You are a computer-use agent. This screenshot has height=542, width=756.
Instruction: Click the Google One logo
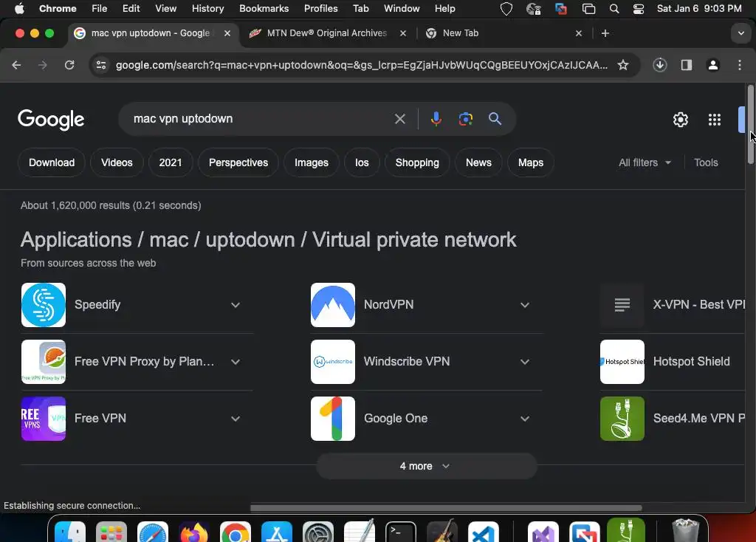[333, 419]
